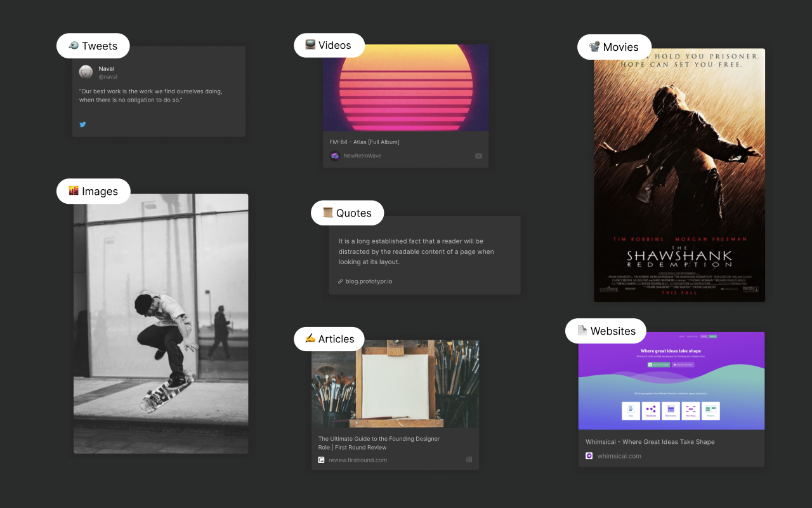Click the NewRetroWave channel name
812x508 pixels.
[x=362, y=156]
